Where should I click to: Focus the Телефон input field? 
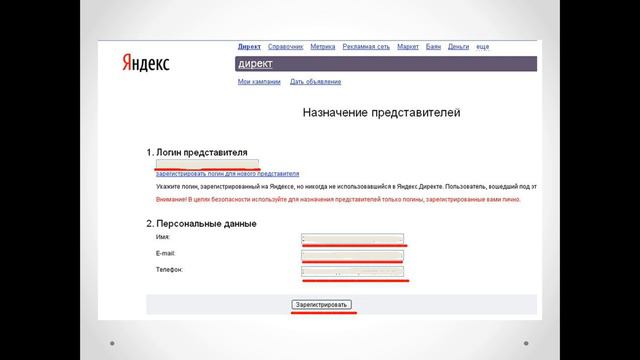353,271
